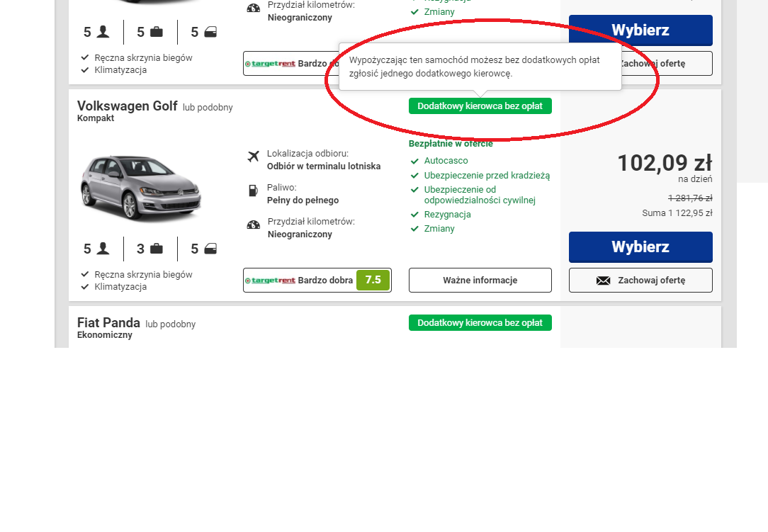Click passenger seats icon in Golf card
The height and width of the screenshot is (532, 768).
pos(103,249)
